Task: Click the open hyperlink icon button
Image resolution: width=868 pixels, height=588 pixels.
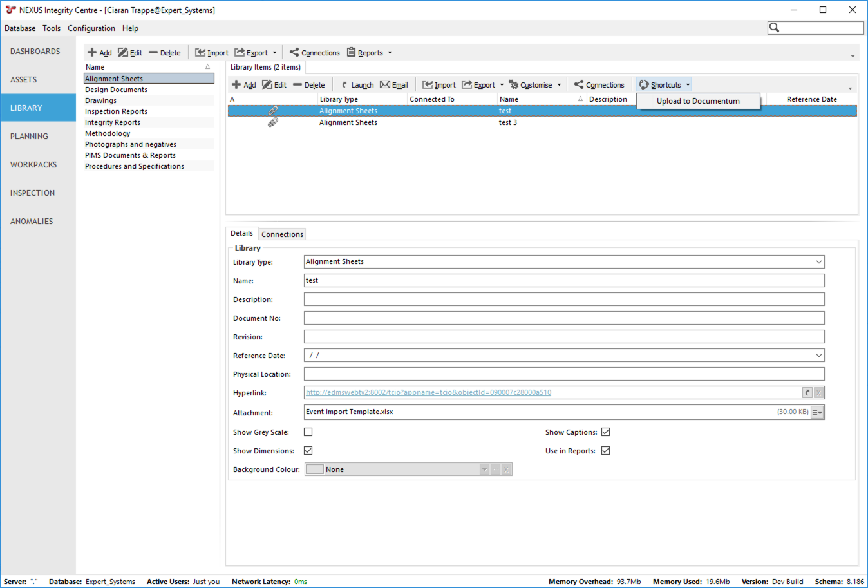Action: click(x=807, y=393)
